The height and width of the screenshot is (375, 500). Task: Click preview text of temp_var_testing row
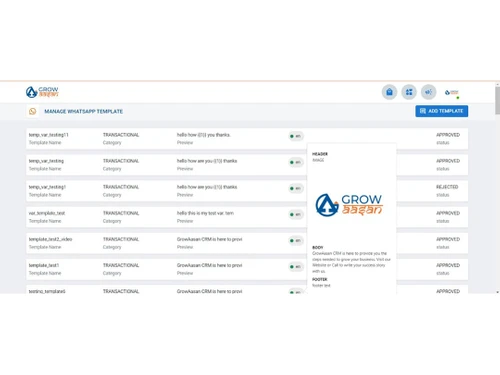[207, 161]
